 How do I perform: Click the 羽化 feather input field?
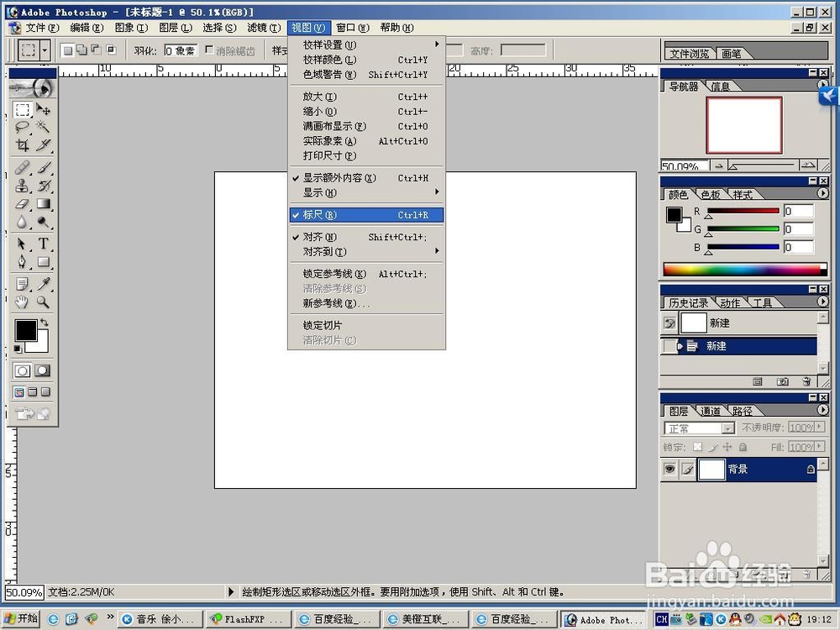pos(180,50)
